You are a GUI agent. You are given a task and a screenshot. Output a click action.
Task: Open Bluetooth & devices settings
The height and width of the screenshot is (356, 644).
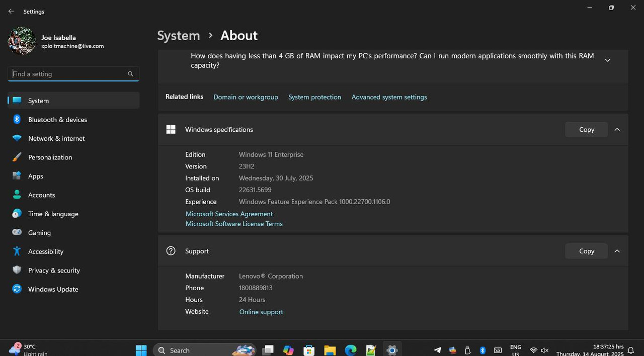click(x=73, y=120)
